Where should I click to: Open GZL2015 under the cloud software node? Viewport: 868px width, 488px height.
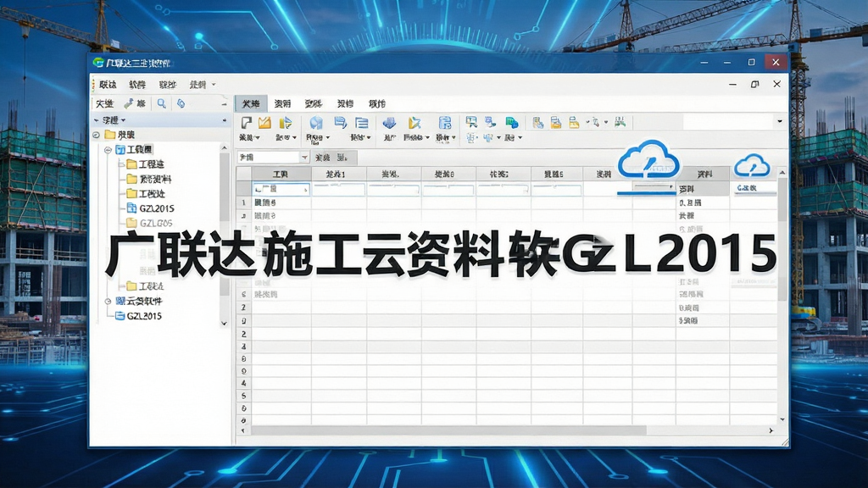138,316
